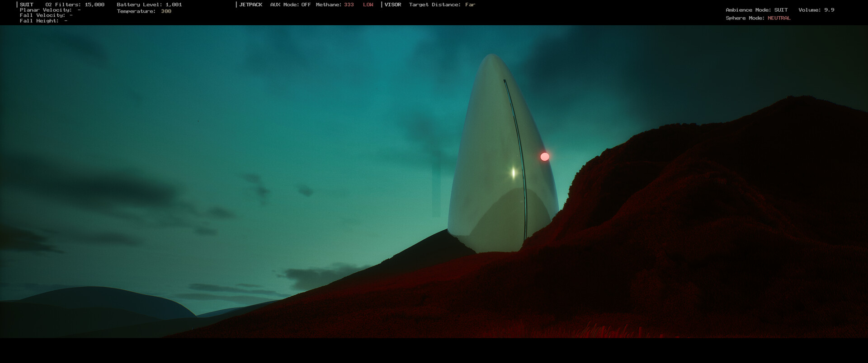Click the Fall Height readout

[43, 21]
